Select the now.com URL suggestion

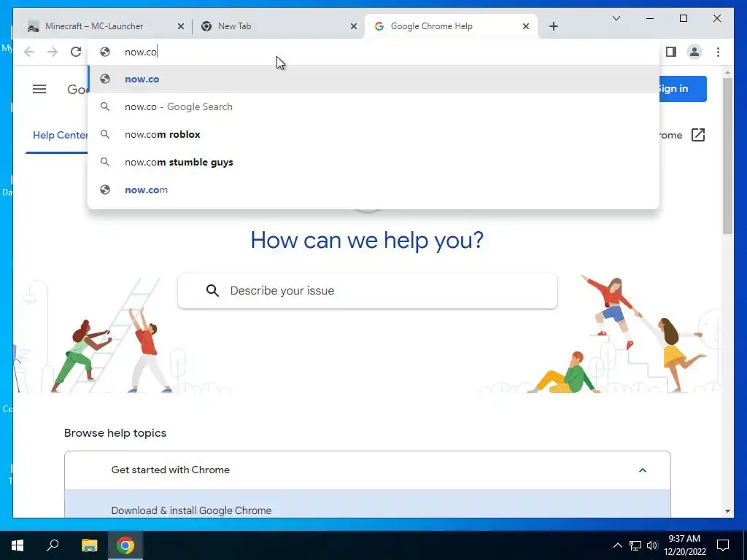373,190
